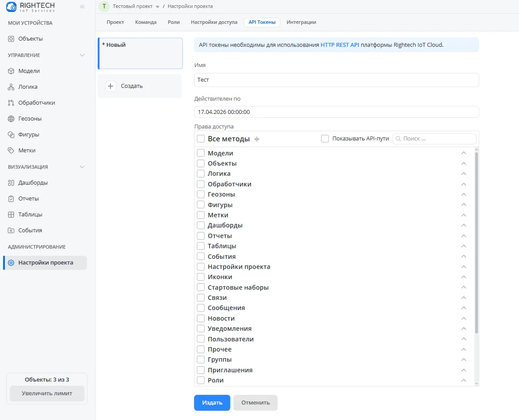Viewport: 519px width, 420px height.
Task: Expand the Модели methods row chevron
Action: 464,153
